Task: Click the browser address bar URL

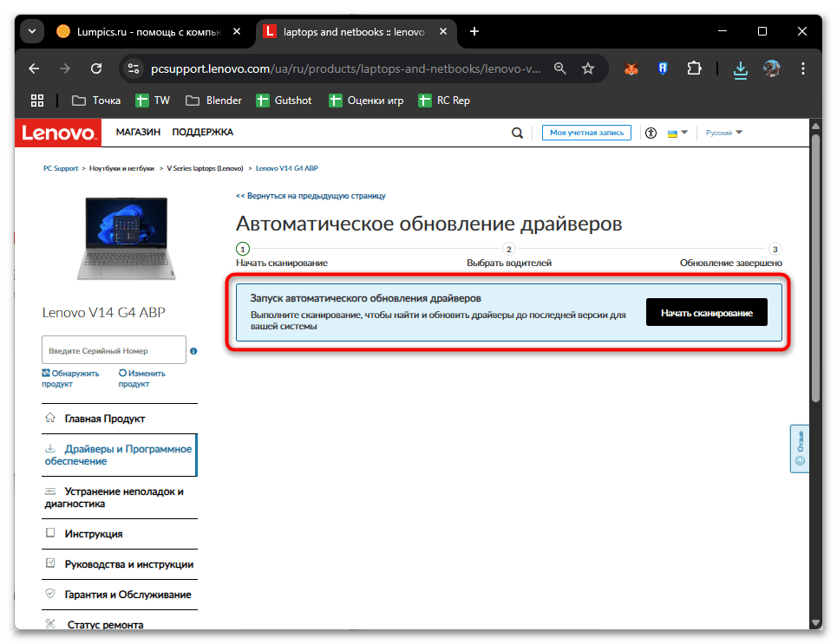Action: 345,68
